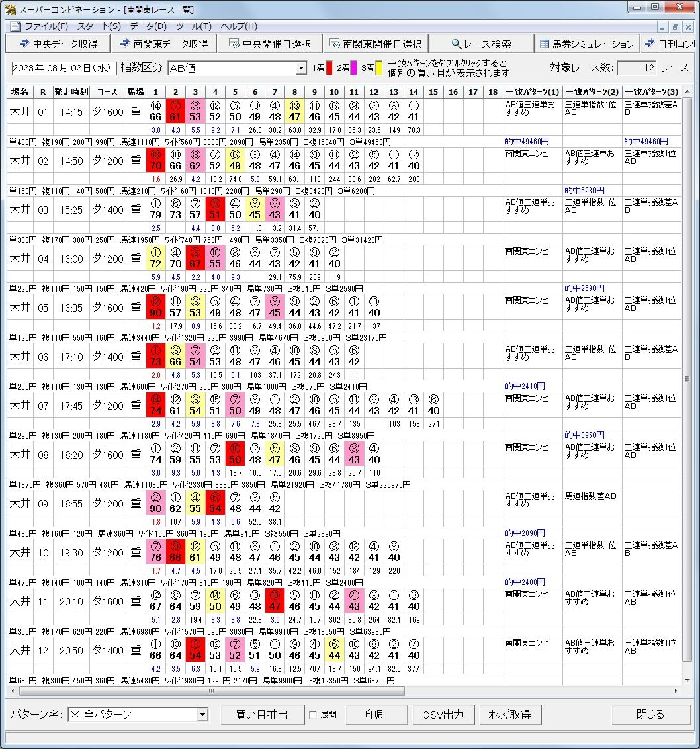700x749 pixels.
Task: Click the 中央データ取得 toolbar button
Action: pos(58,44)
